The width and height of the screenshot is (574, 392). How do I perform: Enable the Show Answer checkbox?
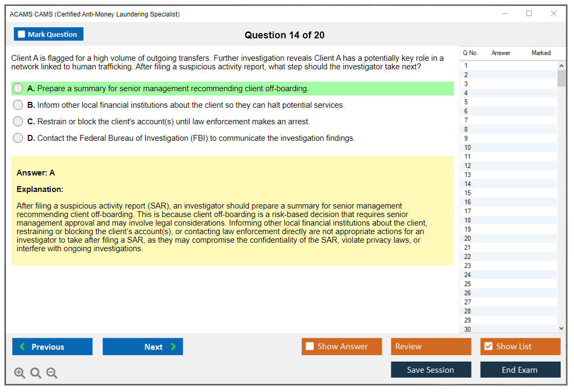(x=310, y=347)
